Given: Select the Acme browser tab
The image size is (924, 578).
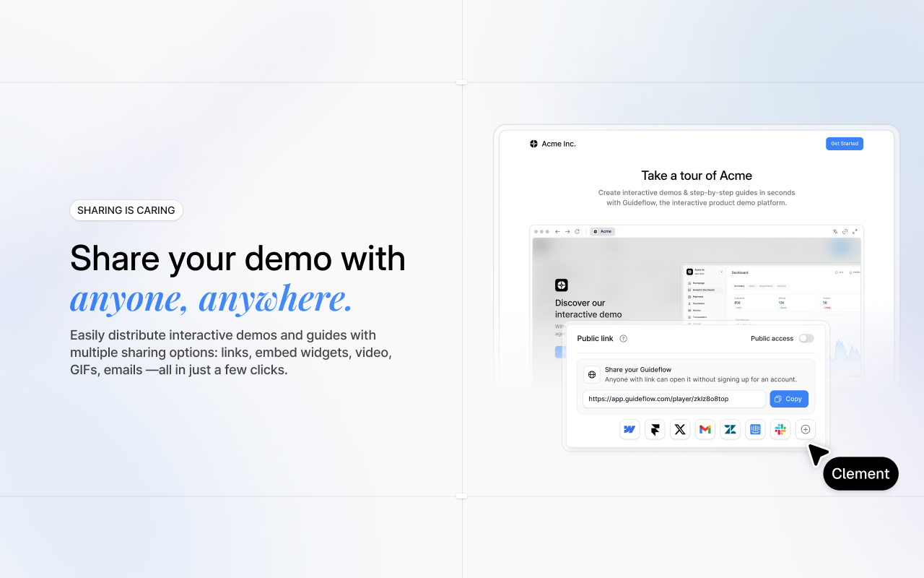Looking at the screenshot, I should [x=603, y=232].
